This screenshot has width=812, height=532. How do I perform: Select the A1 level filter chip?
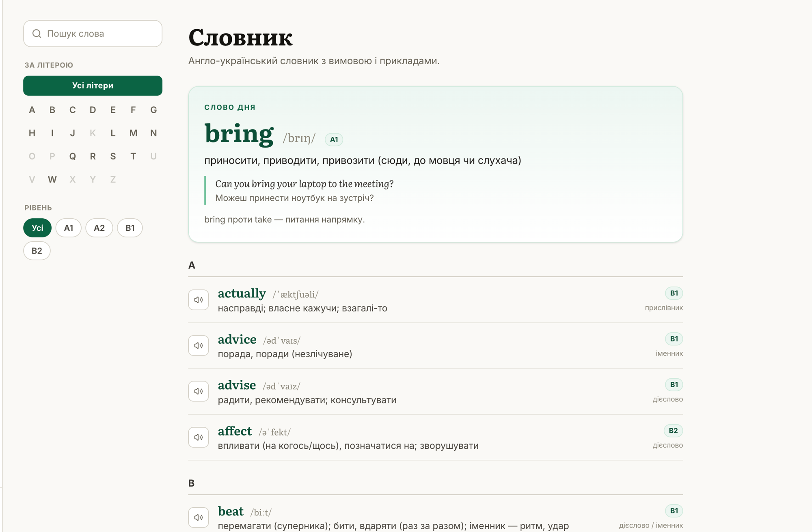click(x=69, y=228)
